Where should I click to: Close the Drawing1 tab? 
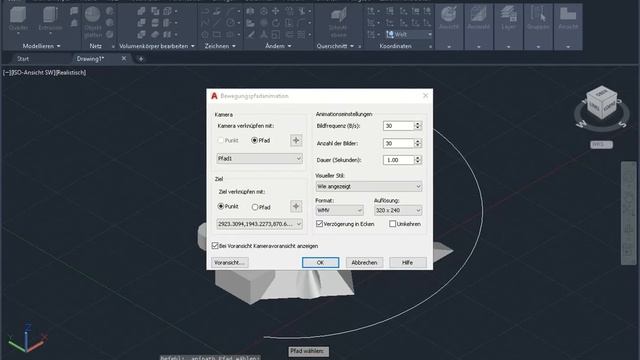(124, 59)
